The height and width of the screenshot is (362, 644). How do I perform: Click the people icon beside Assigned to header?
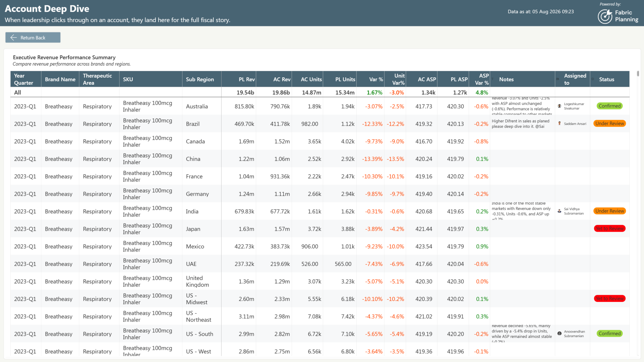click(x=558, y=79)
